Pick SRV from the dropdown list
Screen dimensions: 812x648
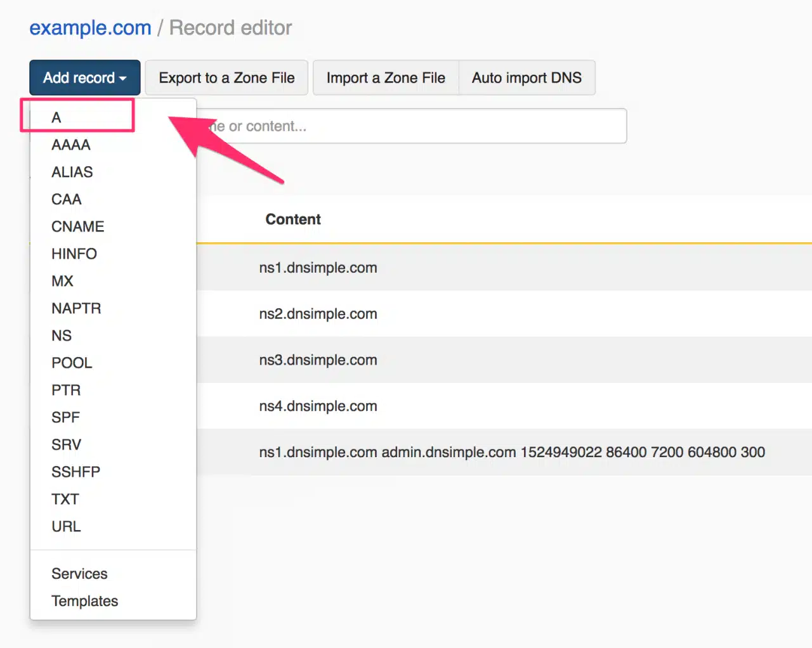click(113, 444)
